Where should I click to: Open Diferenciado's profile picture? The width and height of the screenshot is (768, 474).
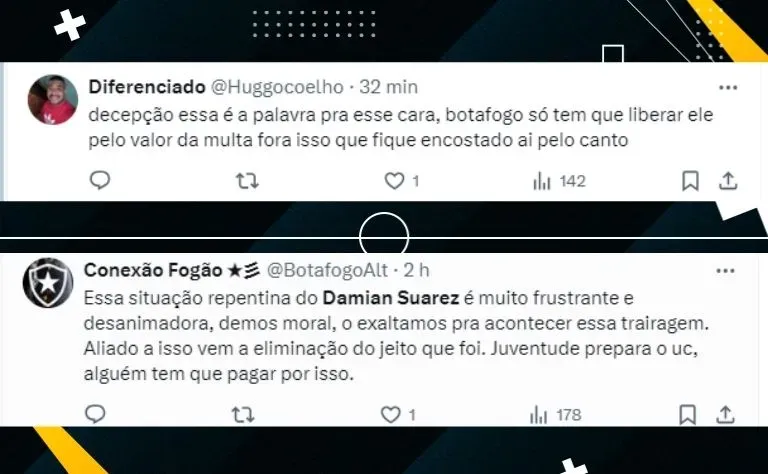click(53, 99)
